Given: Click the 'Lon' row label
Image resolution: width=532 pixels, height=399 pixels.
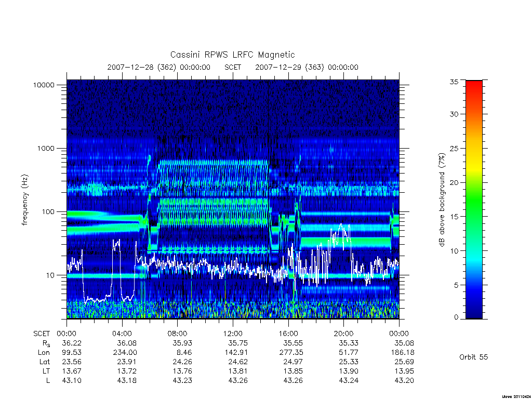Looking at the screenshot, I should [44, 353].
